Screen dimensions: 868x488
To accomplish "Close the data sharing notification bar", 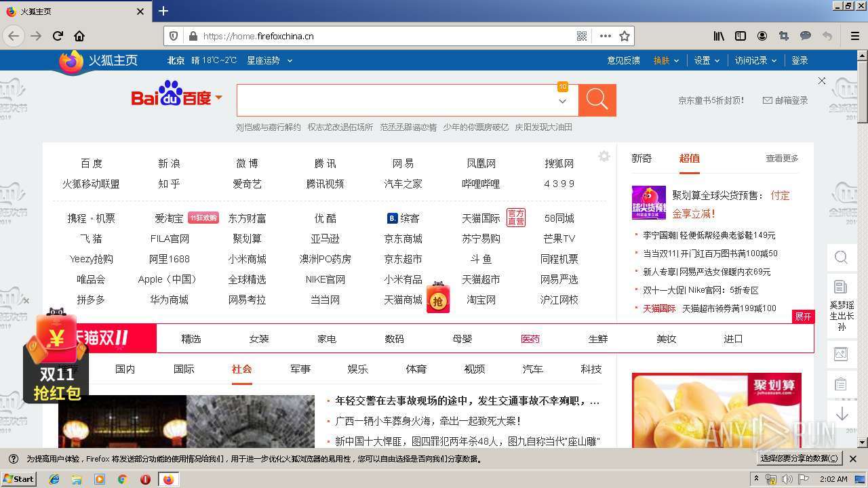I will pyautogui.click(x=853, y=459).
